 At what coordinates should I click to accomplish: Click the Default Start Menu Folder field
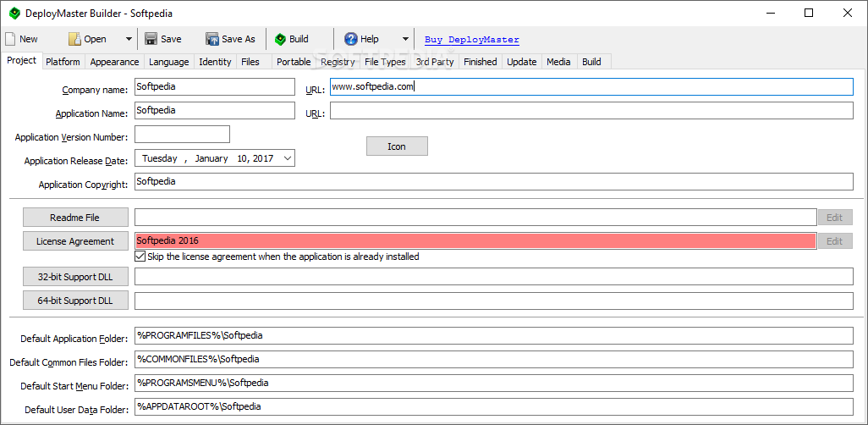pos(494,383)
